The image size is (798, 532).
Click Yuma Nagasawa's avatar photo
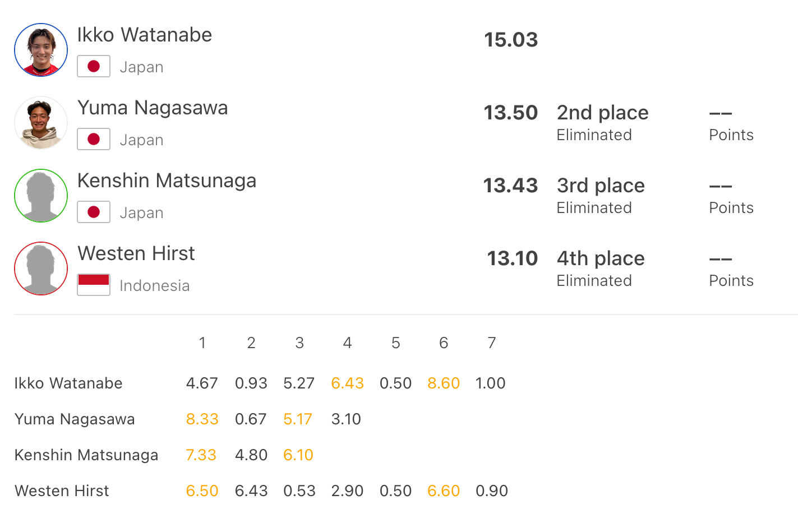click(41, 123)
